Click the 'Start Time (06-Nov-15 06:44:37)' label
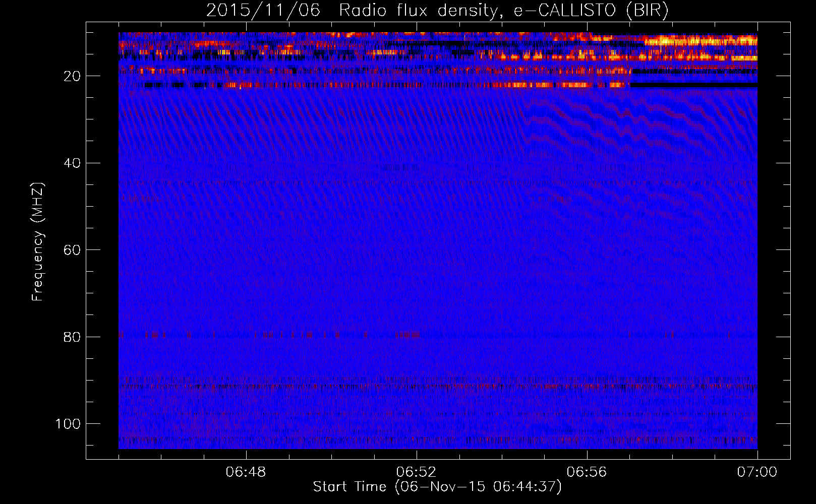Viewport: 816px width, 504px height. (437, 487)
